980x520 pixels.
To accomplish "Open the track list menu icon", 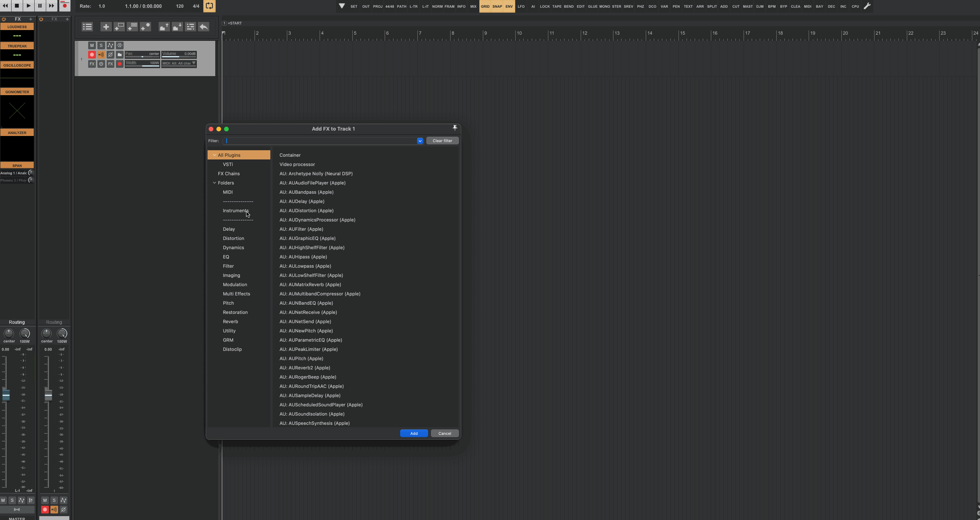I will pyautogui.click(x=87, y=27).
